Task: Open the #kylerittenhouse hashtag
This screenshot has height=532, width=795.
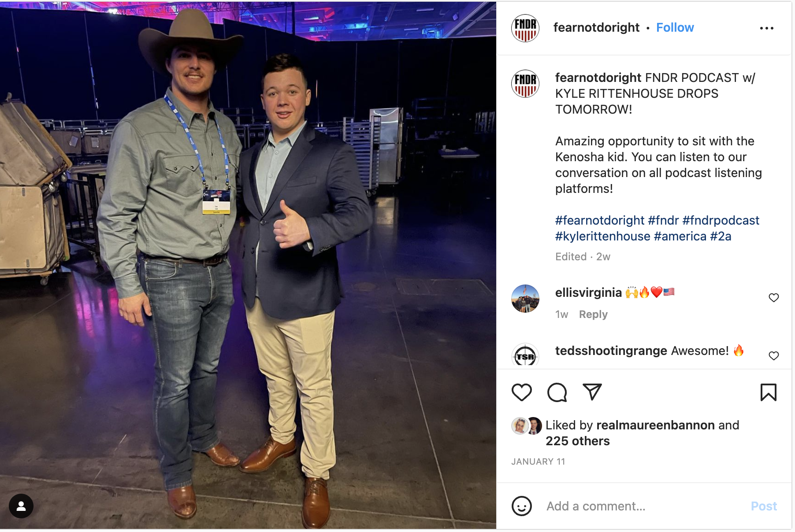Action: [x=602, y=236]
